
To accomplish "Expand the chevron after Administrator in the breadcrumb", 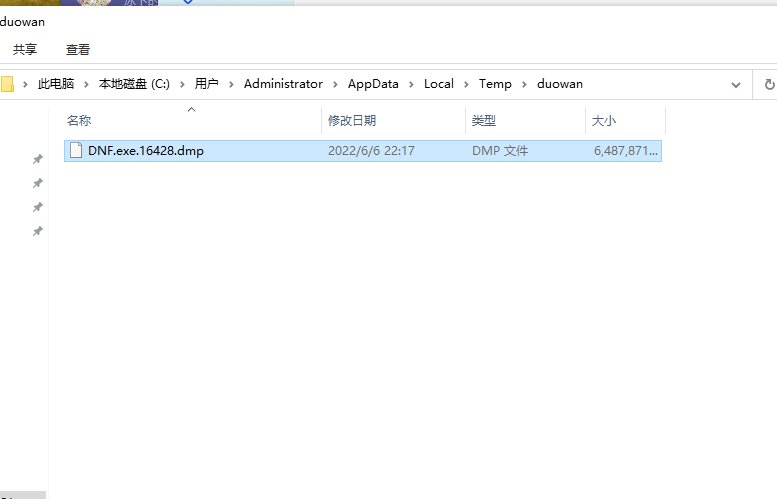I will pos(335,84).
